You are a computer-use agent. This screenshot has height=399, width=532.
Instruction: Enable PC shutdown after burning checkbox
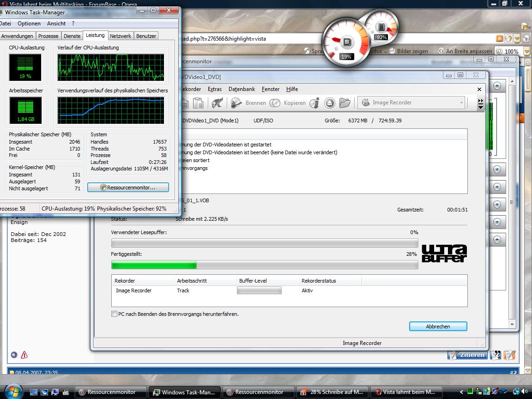pyautogui.click(x=115, y=314)
